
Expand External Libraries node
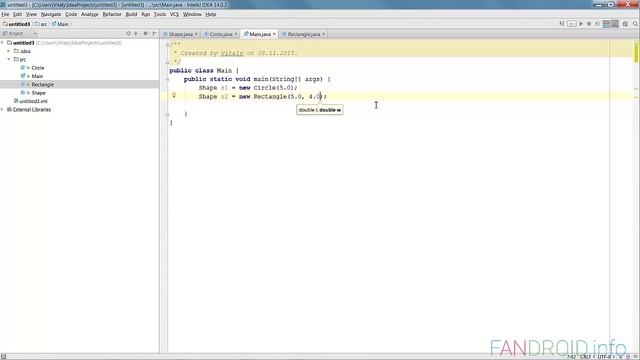(x=2, y=109)
